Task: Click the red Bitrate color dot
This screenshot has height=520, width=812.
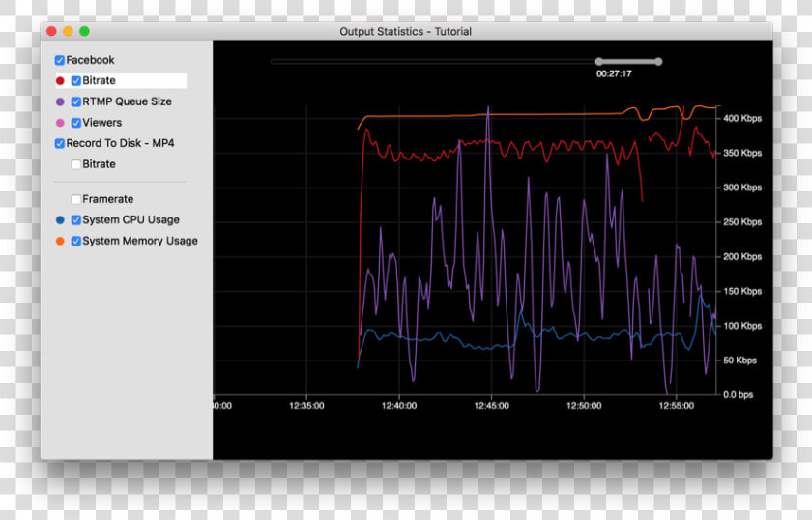Action: click(60, 81)
